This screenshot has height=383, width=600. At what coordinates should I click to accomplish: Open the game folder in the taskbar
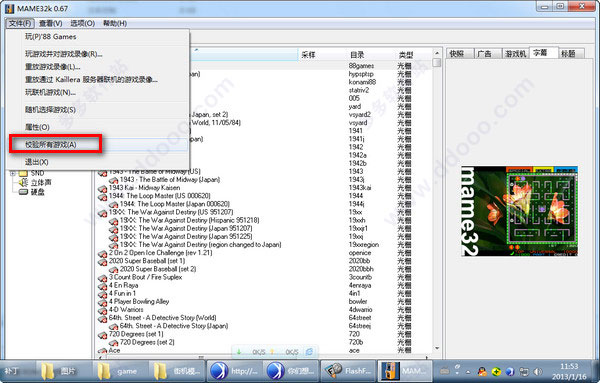(120, 371)
